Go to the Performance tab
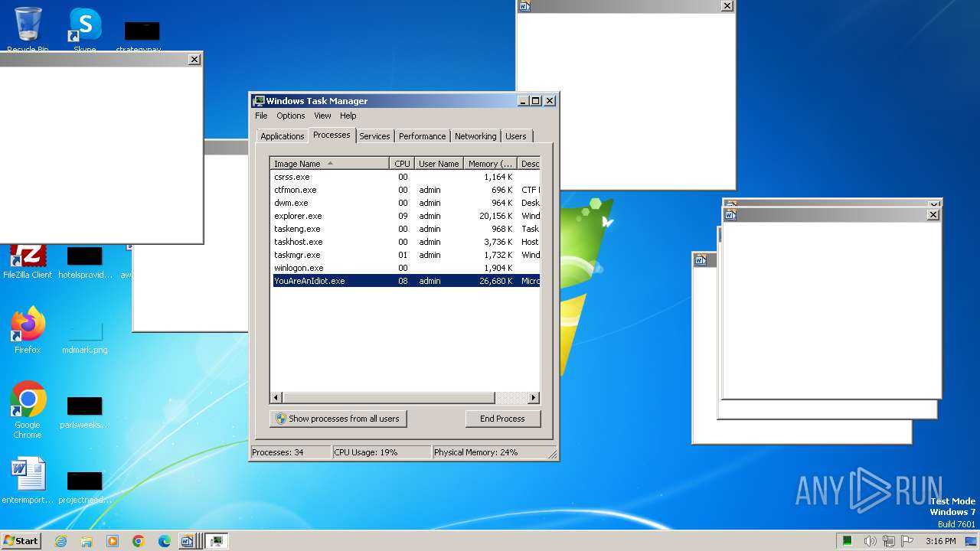The image size is (980, 551). pos(422,136)
